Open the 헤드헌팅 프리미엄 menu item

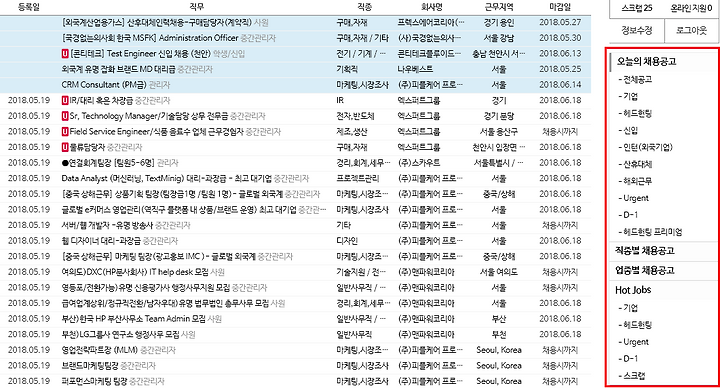(x=650, y=232)
